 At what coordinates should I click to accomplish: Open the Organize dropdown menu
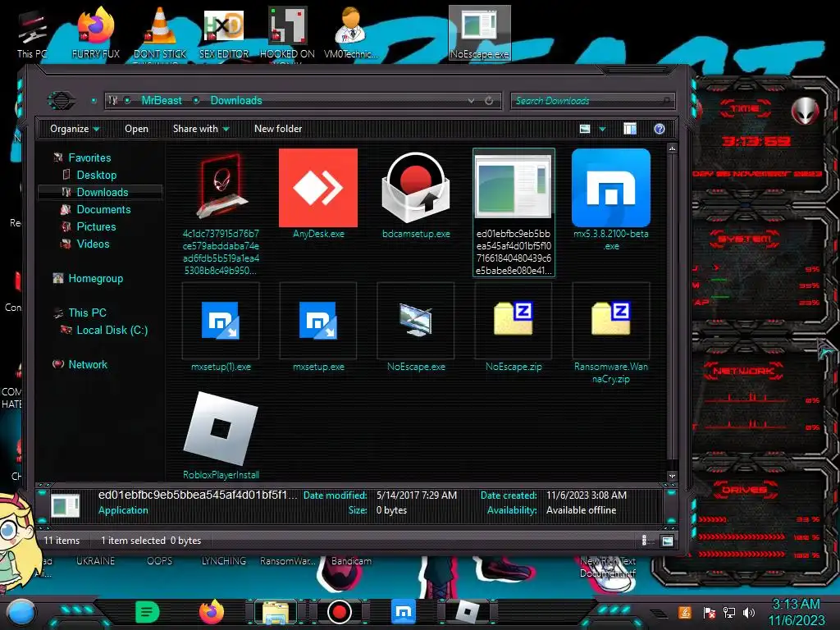75,129
